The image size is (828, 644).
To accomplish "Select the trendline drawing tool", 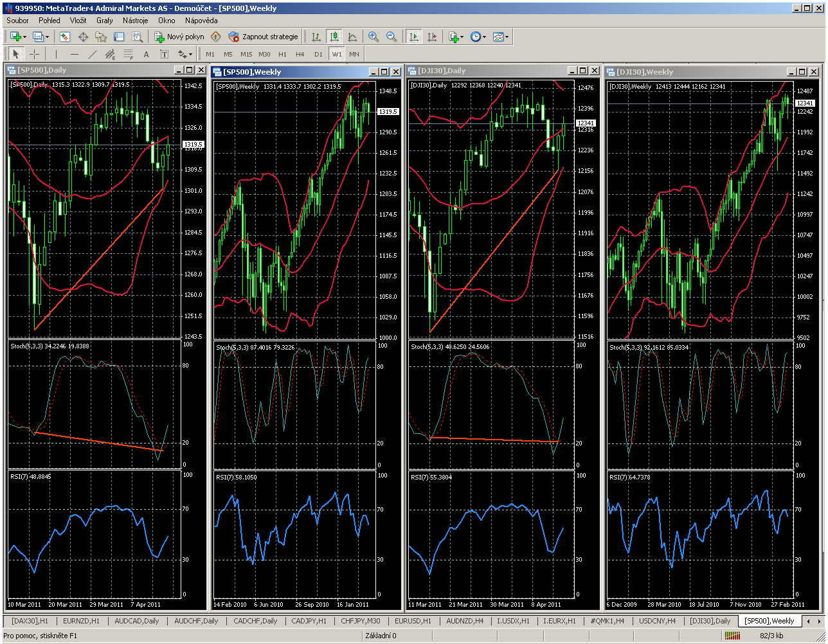I will 92,54.
